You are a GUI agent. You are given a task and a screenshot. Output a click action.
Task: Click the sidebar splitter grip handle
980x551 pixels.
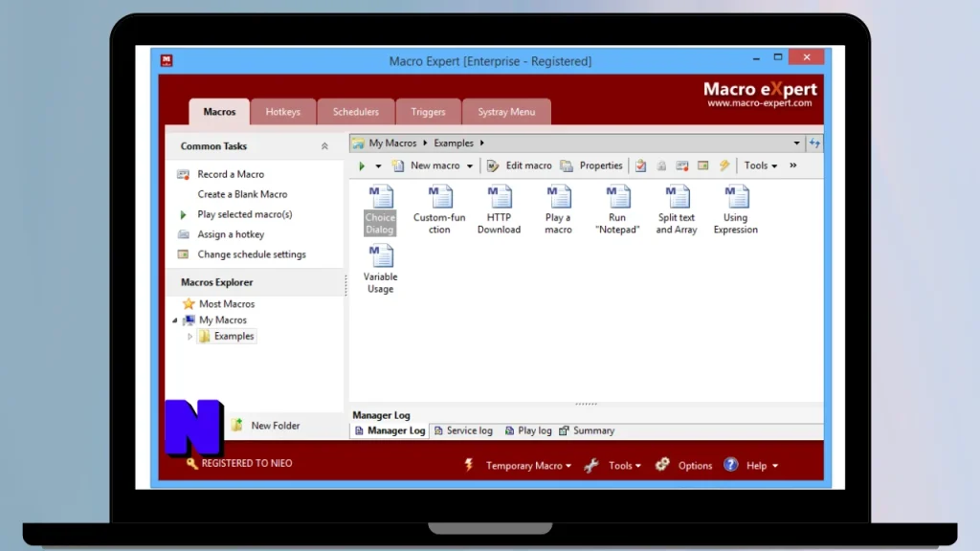coord(345,285)
